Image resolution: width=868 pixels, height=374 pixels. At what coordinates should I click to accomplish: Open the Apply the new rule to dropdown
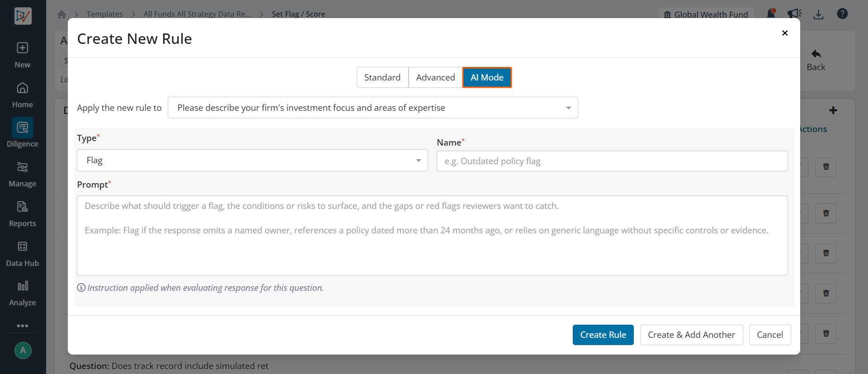point(373,108)
